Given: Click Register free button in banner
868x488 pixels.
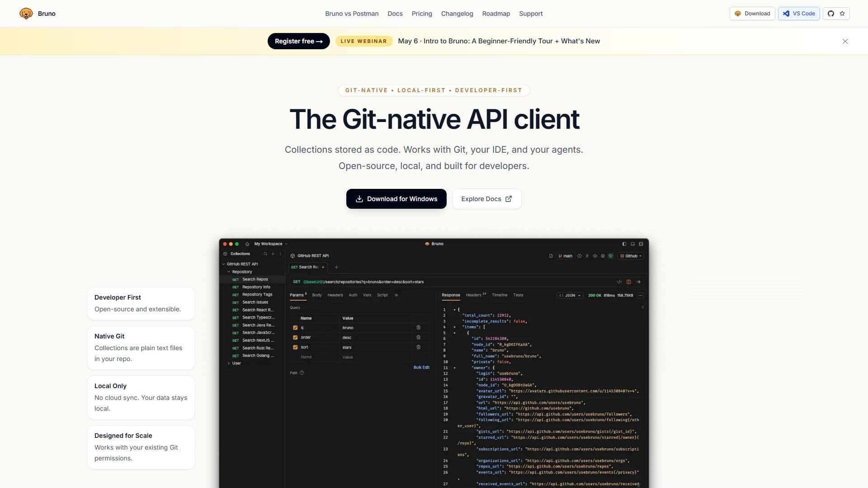Looking at the screenshot, I should 299,41.
